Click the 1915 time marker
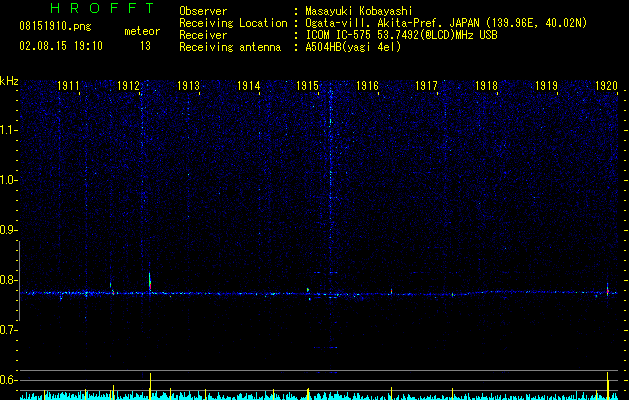629x400 pixels. (307, 86)
